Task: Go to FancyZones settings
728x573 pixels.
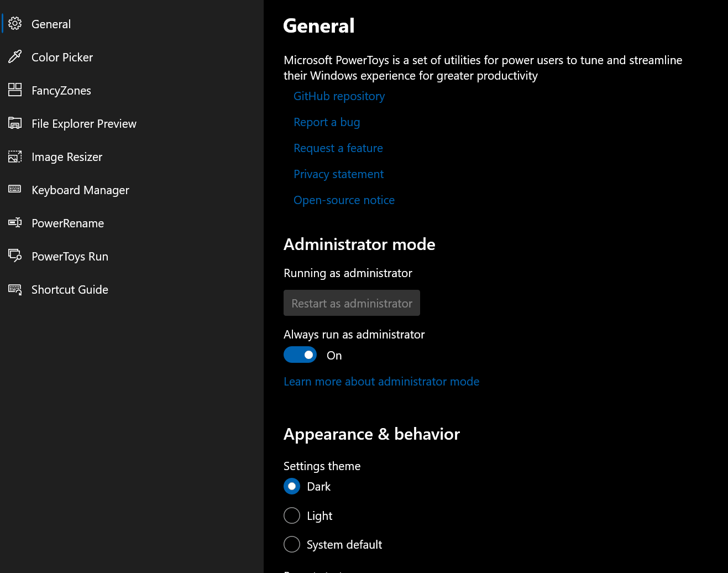Action: [132, 90]
